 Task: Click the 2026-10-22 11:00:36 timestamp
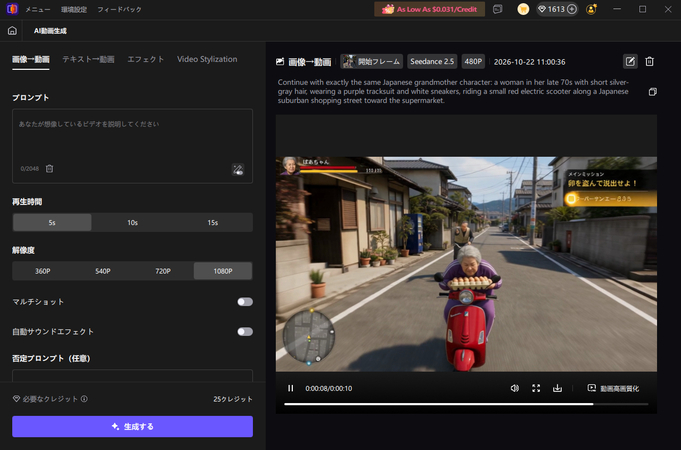pyautogui.click(x=529, y=62)
